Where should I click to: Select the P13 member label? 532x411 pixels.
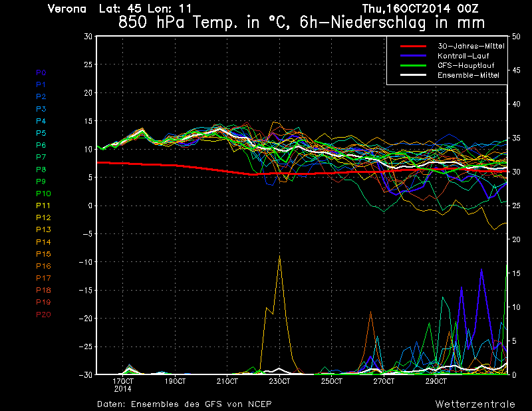pos(43,229)
